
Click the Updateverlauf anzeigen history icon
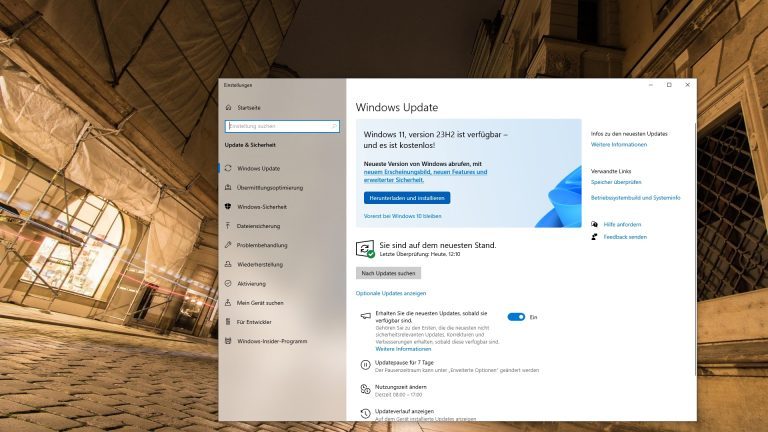365,414
